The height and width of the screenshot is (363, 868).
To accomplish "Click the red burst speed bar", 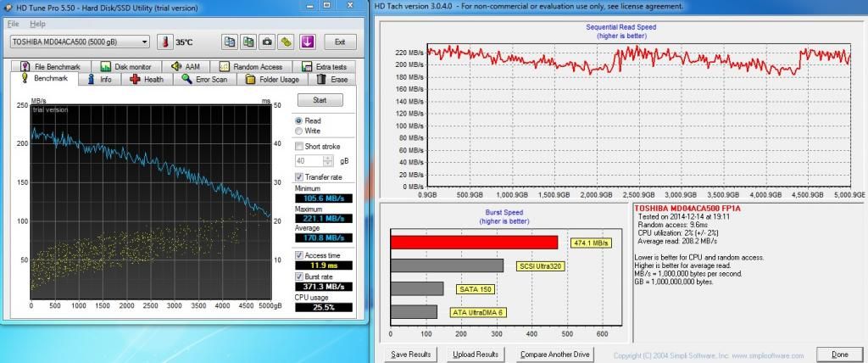I will (x=474, y=243).
